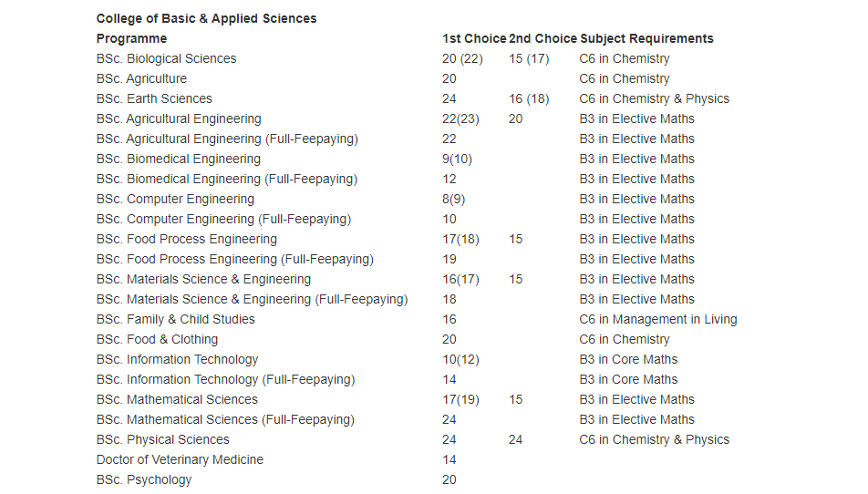868x494 pixels.
Task: Click the BSc. Physical Sciences programme name
Action: point(162,439)
